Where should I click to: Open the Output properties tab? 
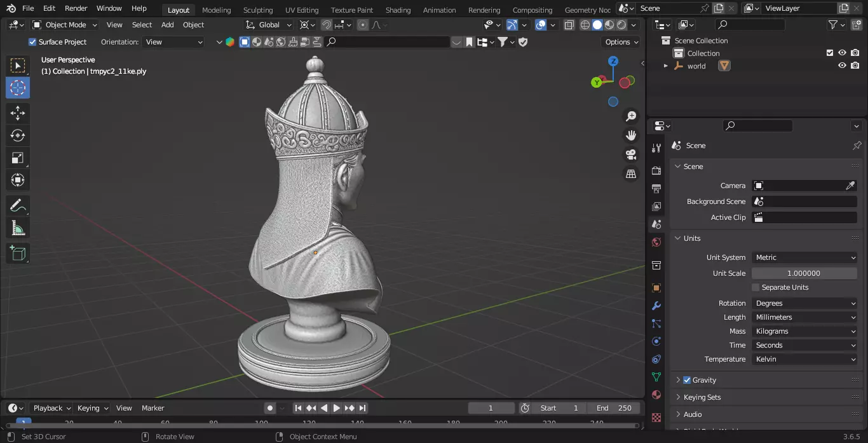tap(656, 189)
